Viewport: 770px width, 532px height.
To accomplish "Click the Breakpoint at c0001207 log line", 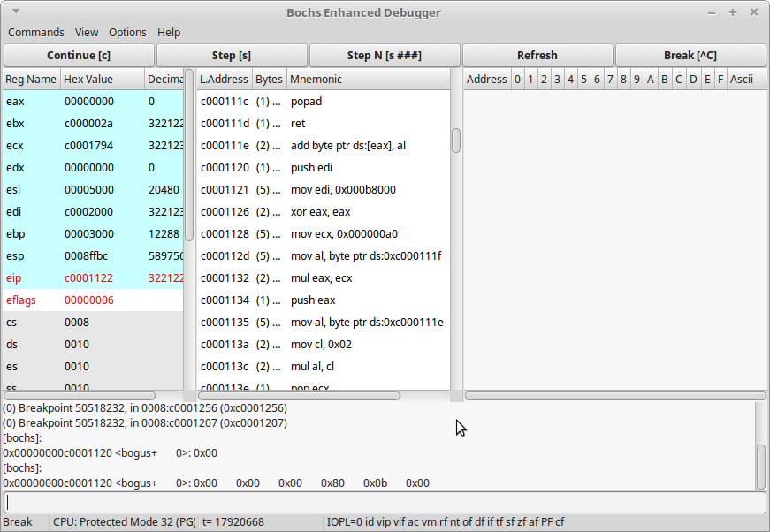I will point(145,422).
